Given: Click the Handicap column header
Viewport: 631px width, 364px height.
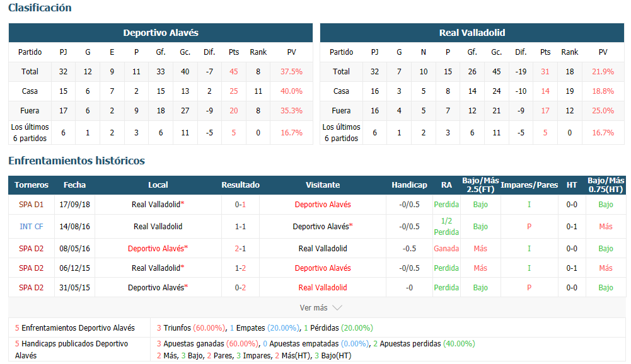Looking at the screenshot, I should (x=409, y=185).
